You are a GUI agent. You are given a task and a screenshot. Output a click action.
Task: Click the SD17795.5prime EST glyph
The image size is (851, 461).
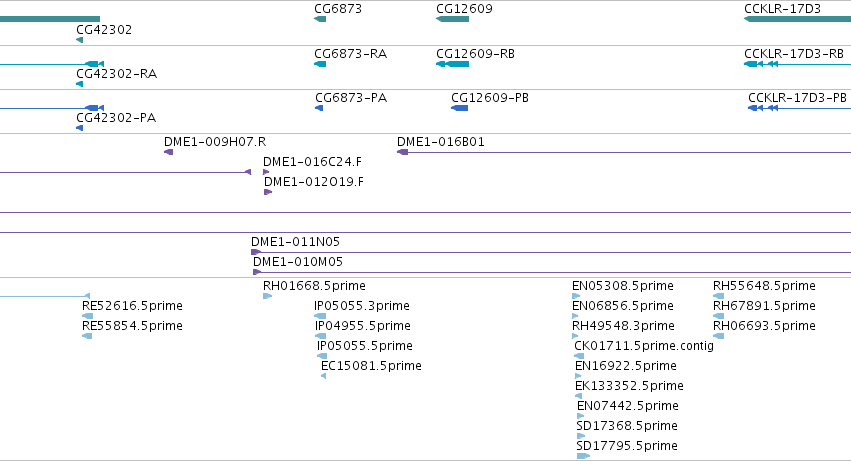(583, 456)
